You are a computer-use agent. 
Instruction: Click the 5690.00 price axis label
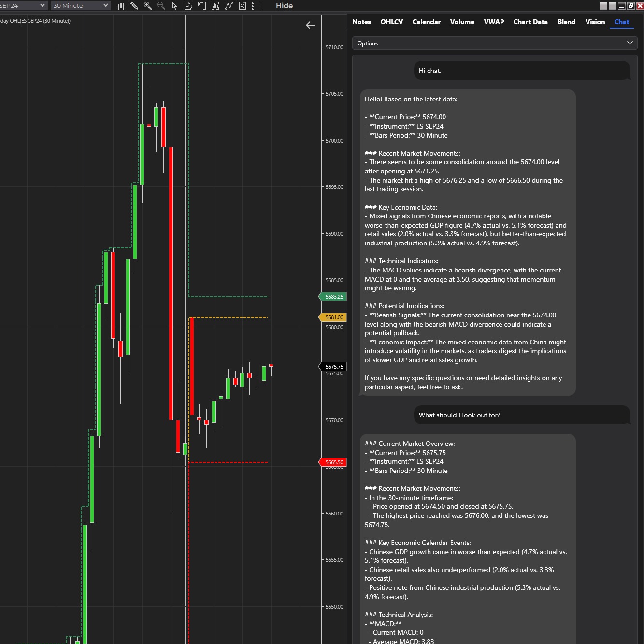[x=334, y=234]
